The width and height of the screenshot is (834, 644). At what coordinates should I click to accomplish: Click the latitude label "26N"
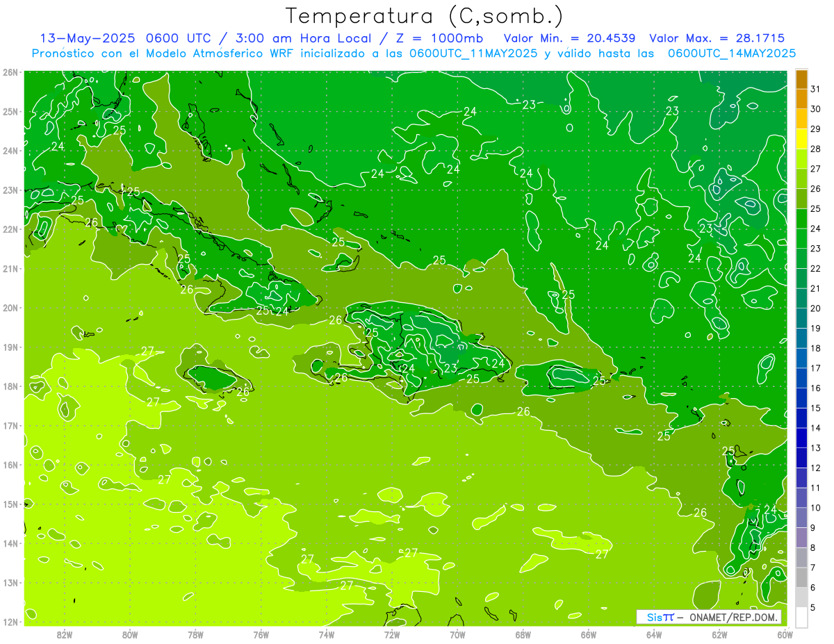pyautogui.click(x=10, y=72)
